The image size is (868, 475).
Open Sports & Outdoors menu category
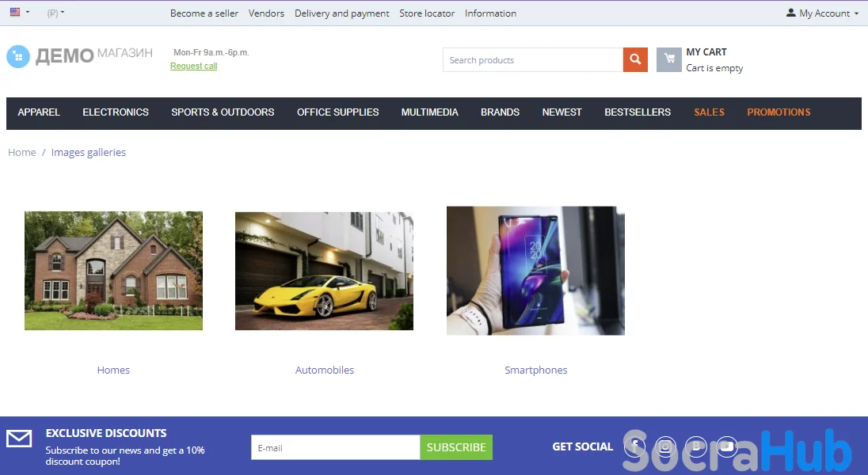pyautogui.click(x=223, y=112)
